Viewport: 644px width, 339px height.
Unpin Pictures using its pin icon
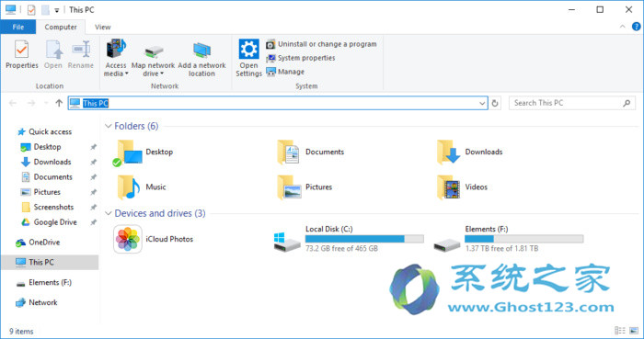coord(93,192)
